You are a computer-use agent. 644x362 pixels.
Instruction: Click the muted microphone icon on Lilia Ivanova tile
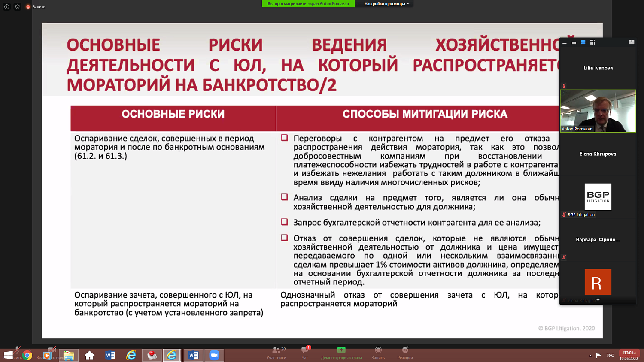564,86
